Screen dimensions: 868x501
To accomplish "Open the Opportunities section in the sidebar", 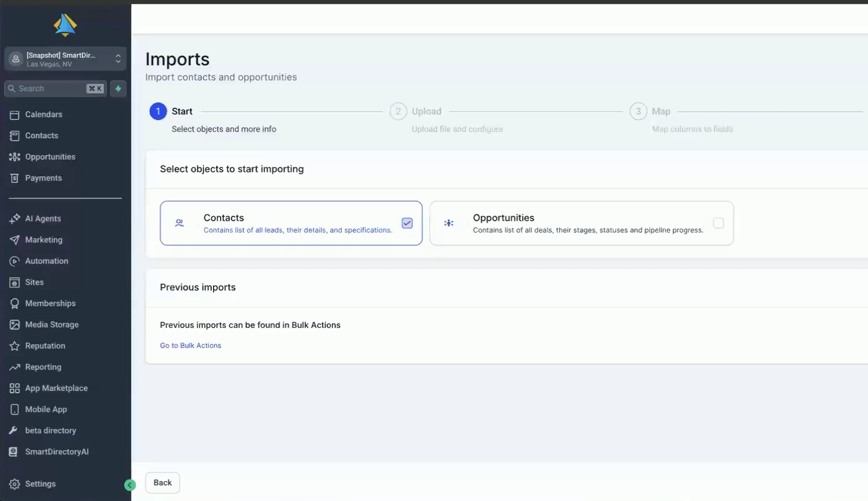I will [x=49, y=157].
